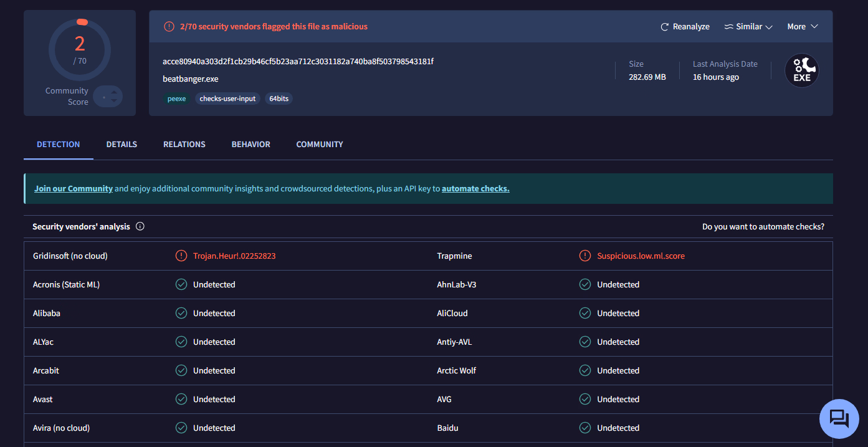Click the EXE file type icon
Image resolution: width=868 pixels, height=447 pixels.
tap(801, 70)
